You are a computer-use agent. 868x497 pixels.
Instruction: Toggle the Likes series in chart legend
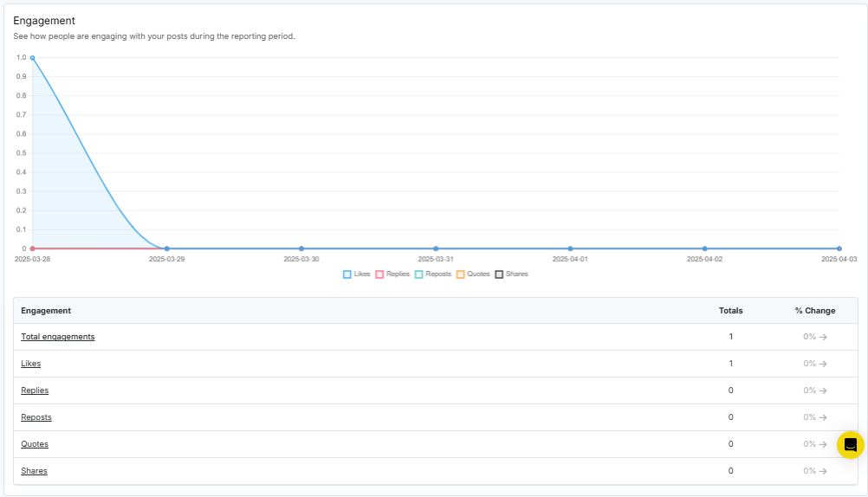357,274
